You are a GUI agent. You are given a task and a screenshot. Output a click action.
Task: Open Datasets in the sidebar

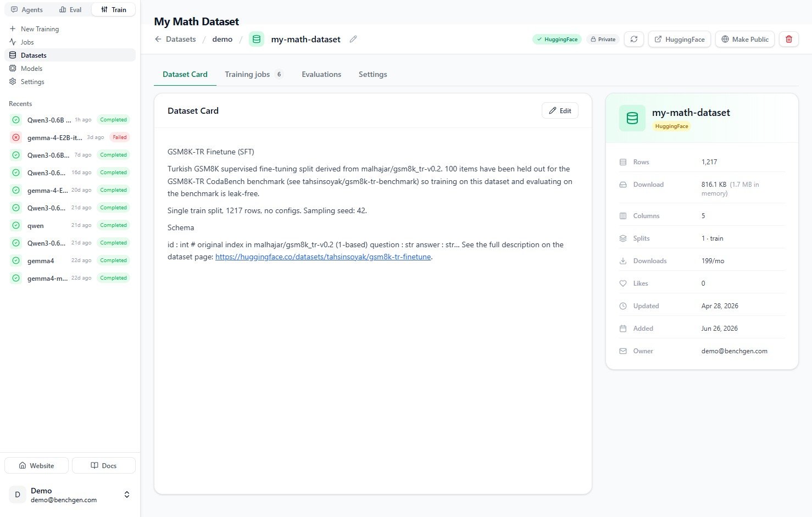click(70, 55)
